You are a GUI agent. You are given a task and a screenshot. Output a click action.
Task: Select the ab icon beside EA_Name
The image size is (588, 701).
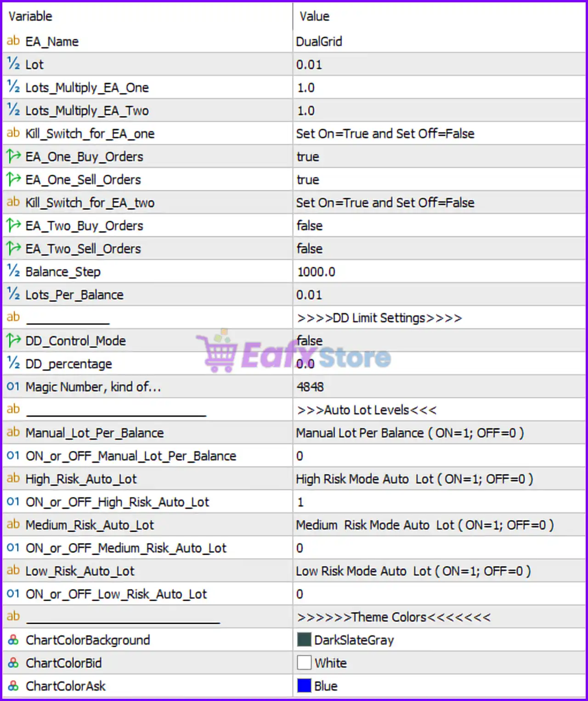12,41
